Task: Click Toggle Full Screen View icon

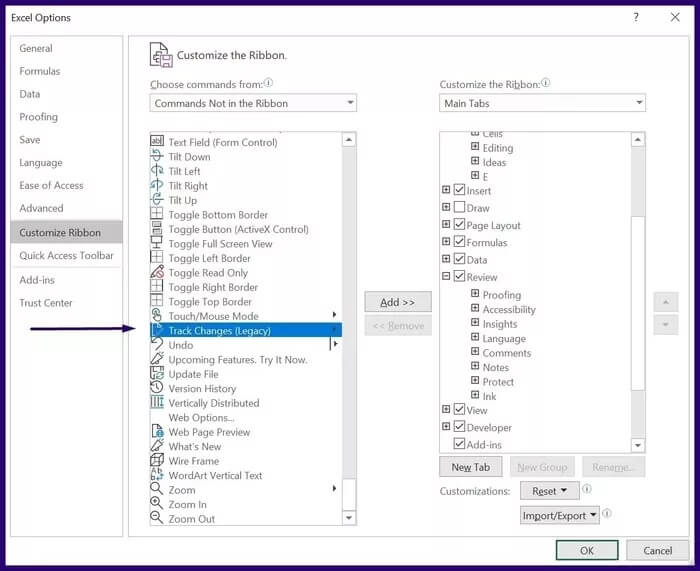Action: [x=157, y=243]
